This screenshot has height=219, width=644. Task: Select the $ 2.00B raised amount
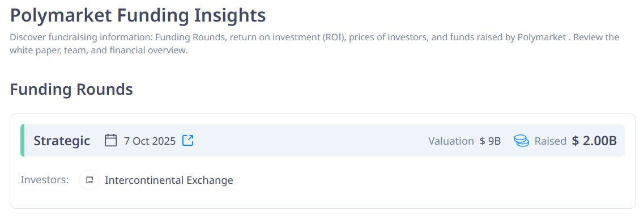click(594, 141)
